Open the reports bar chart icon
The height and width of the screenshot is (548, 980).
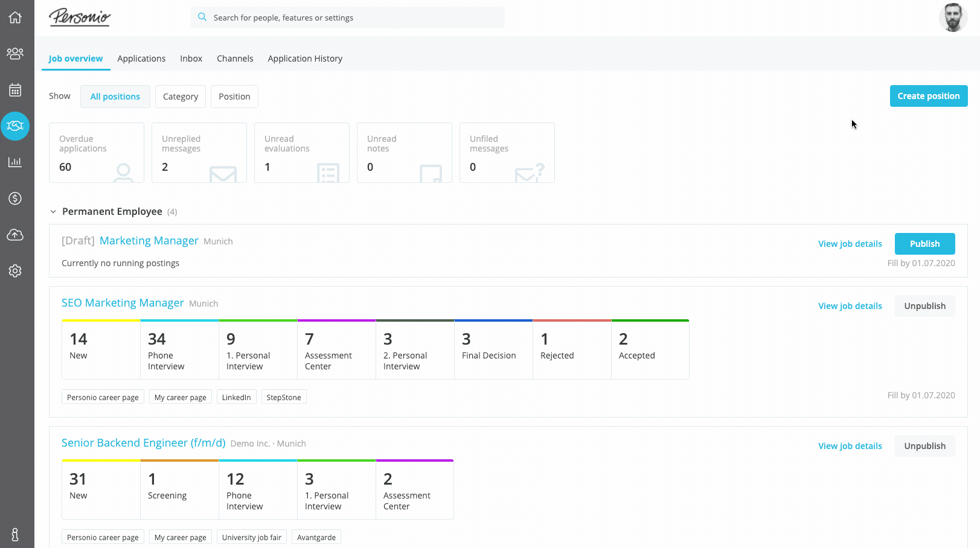point(15,162)
